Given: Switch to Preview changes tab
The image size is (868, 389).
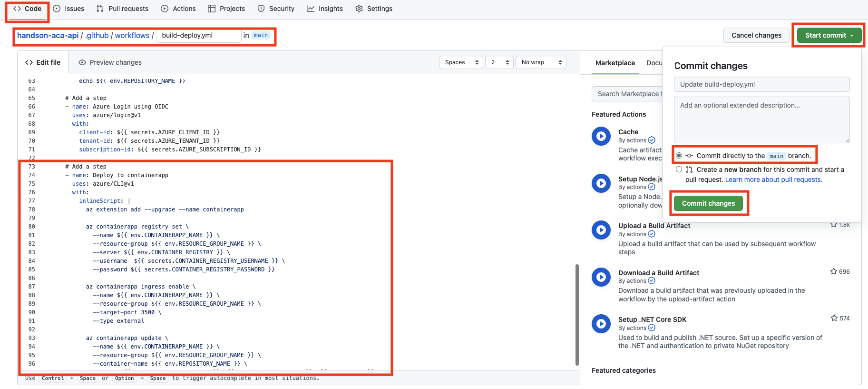Looking at the screenshot, I should click(110, 62).
